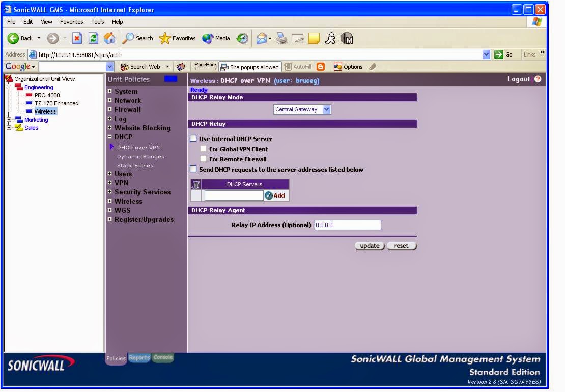Click the orange Blogger icon
The height and width of the screenshot is (392, 565).
point(321,67)
